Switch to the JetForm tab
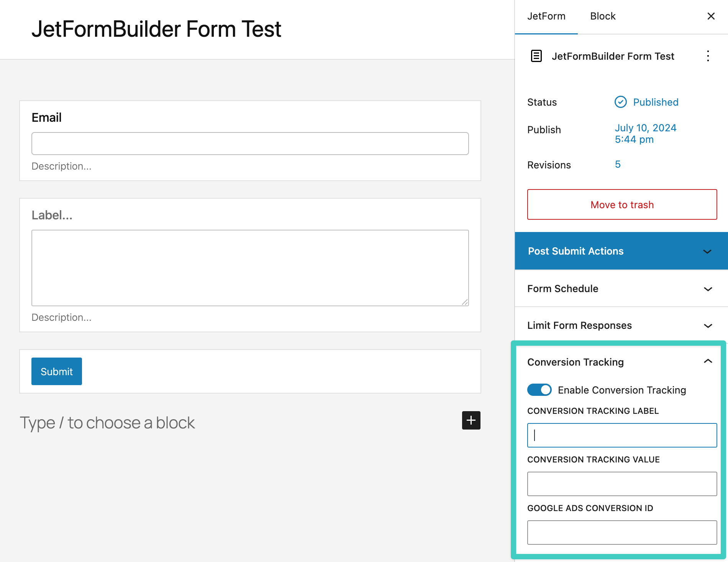This screenshot has width=728, height=562. [546, 16]
